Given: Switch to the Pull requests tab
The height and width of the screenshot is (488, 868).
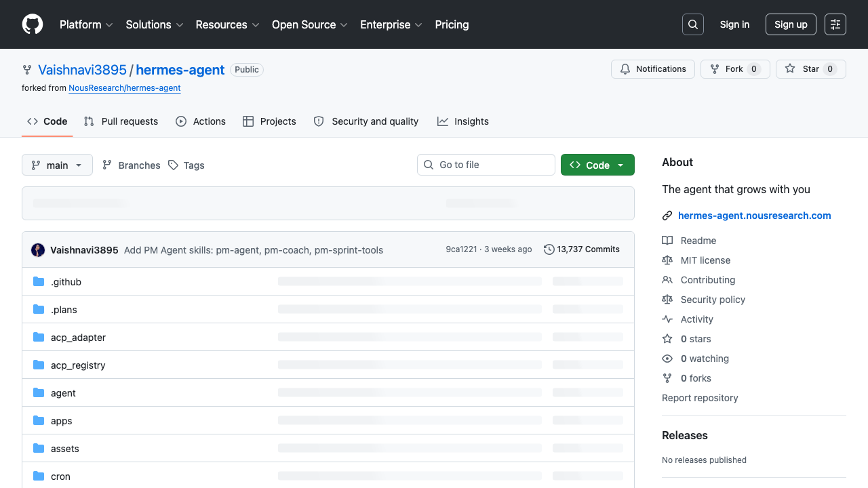Looking at the screenshot, I should click(121, 121).
